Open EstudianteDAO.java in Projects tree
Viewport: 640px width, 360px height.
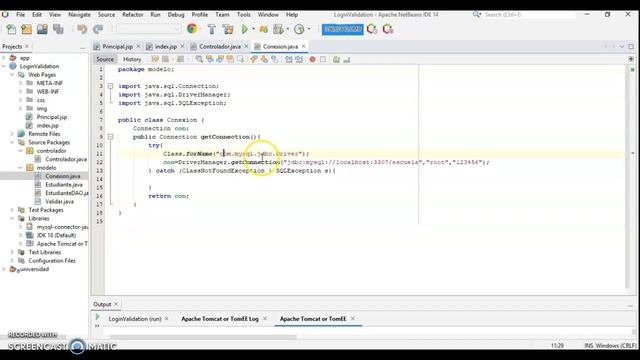[67, 193]
